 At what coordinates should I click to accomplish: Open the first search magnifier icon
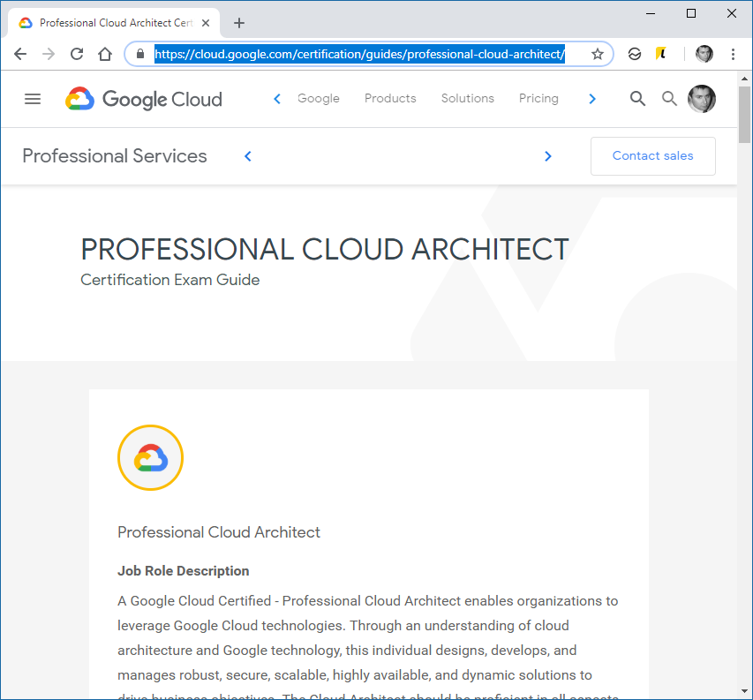coord(637,98)
